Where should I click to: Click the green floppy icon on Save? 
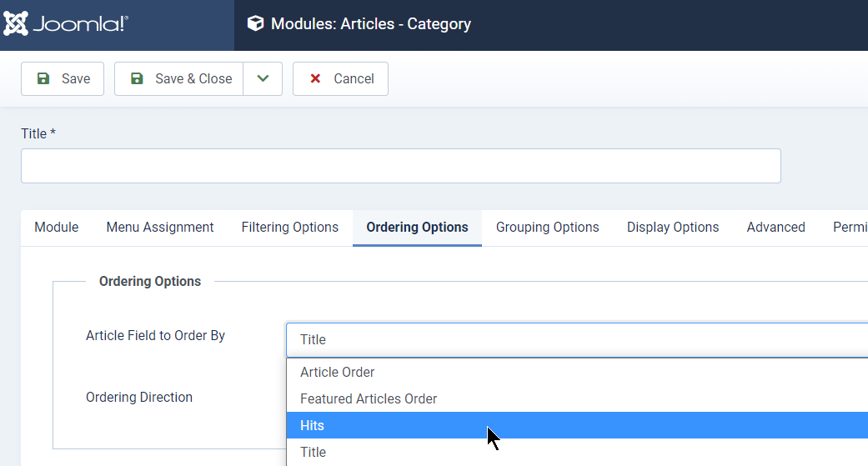pyautogui.click(x=43, y=78)
